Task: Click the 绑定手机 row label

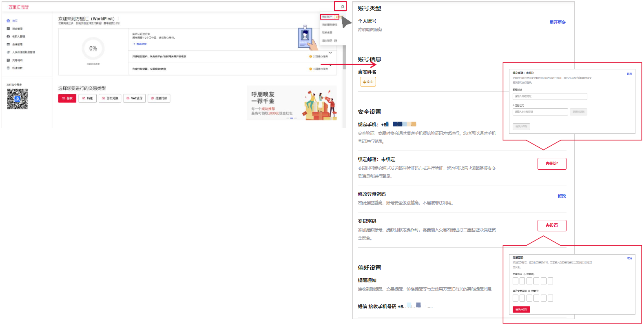Action: tap(368, 124)
